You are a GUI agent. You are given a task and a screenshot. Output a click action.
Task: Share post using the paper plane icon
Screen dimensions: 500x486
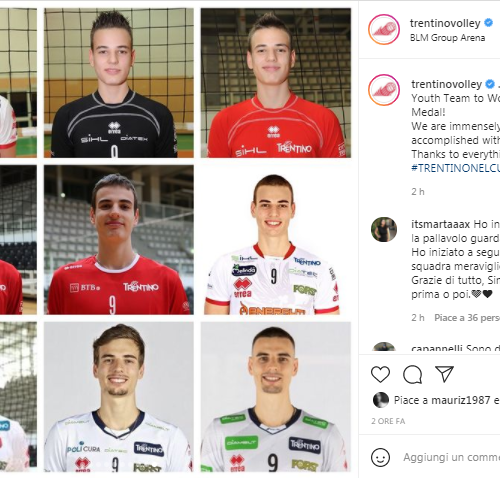(x=444, y=374)
